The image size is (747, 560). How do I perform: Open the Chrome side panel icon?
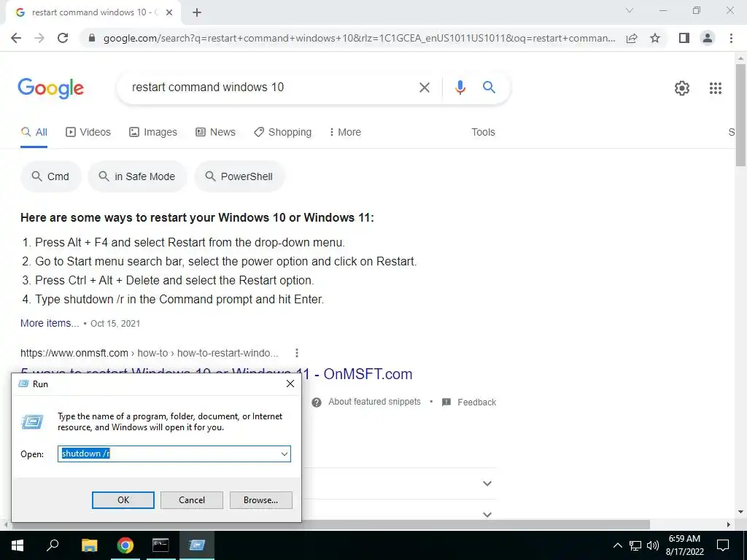(684, 38)
